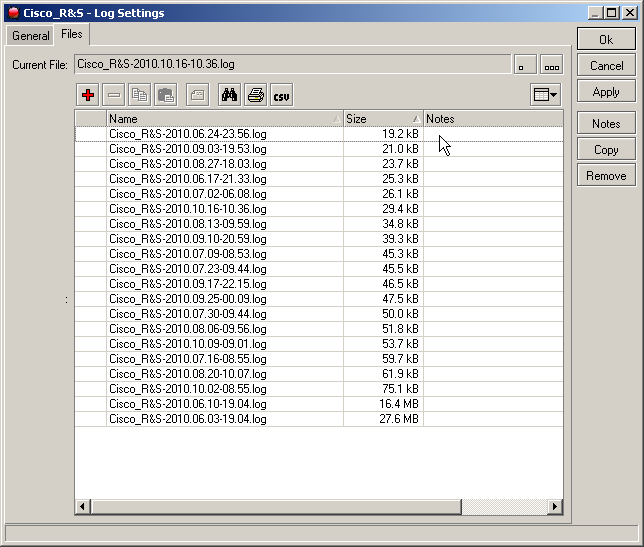Screen dimensions: 644x547
Task: Select Cisco_R&S-2010.07.23-09.44.log row
Action: click(x=319, y=269)
